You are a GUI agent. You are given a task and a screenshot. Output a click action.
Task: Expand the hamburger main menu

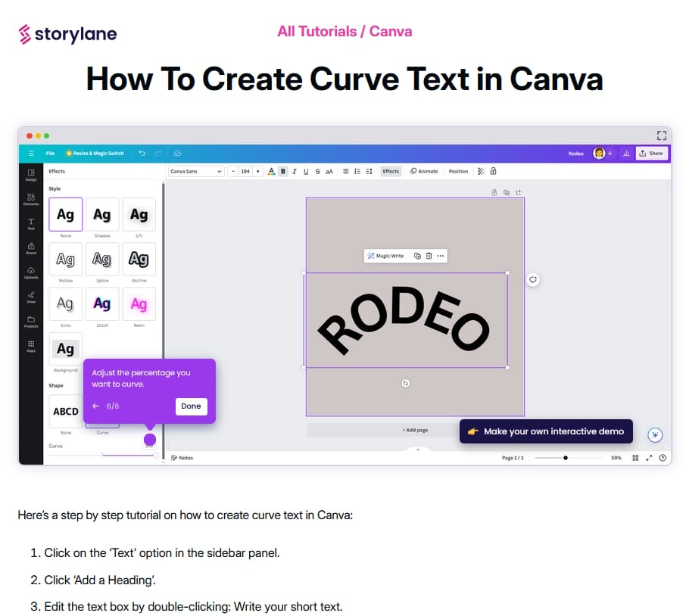tap(31, 153)
